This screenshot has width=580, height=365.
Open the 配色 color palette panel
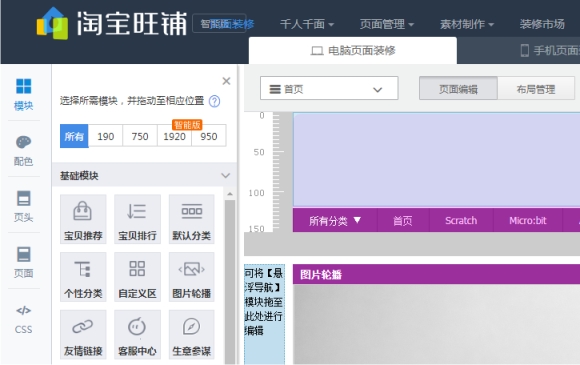pos(24,151)
